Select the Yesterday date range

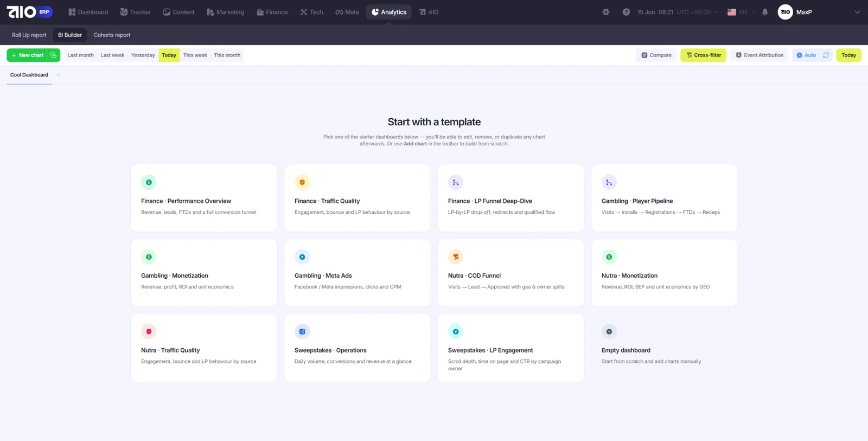pyautogui.click(x=143, y=55)
